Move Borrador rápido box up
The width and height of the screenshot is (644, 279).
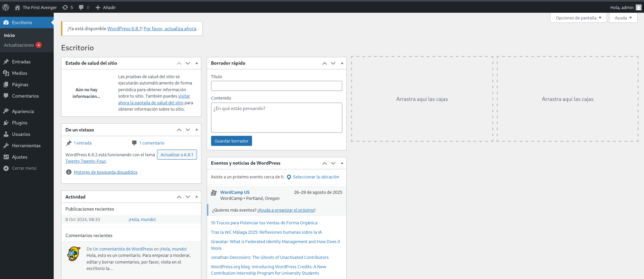[325, 63]
